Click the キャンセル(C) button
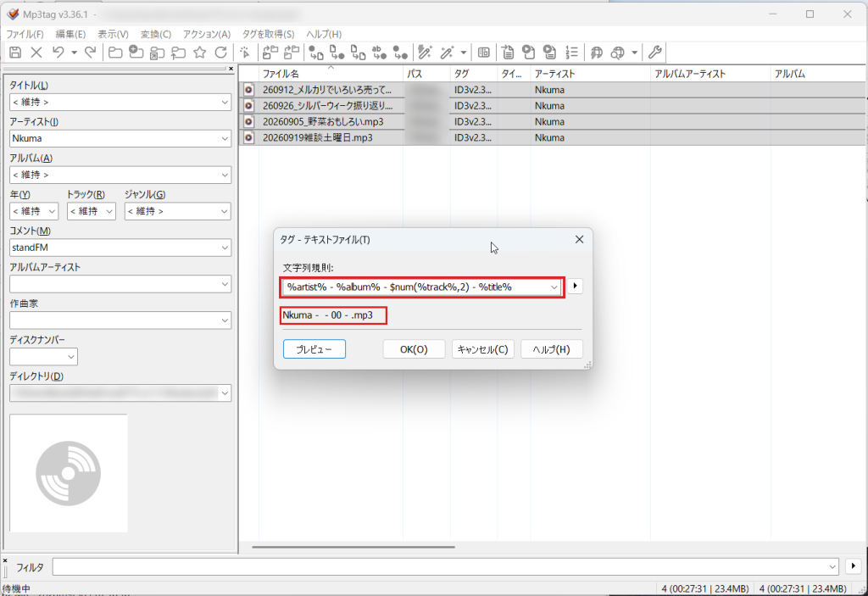This screenshot has width=868, height=596. [x=482, y=349]
